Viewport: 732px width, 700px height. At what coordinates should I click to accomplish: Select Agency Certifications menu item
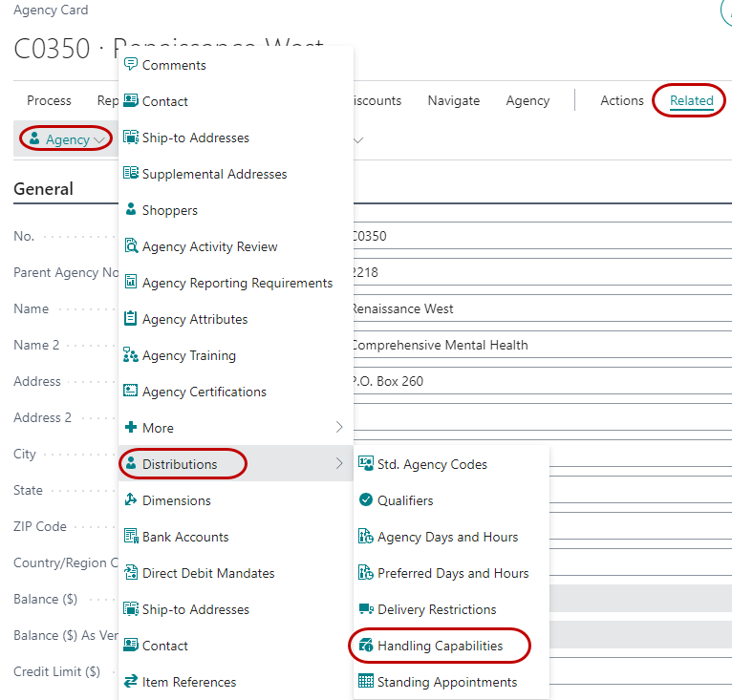tap(204, 392)
